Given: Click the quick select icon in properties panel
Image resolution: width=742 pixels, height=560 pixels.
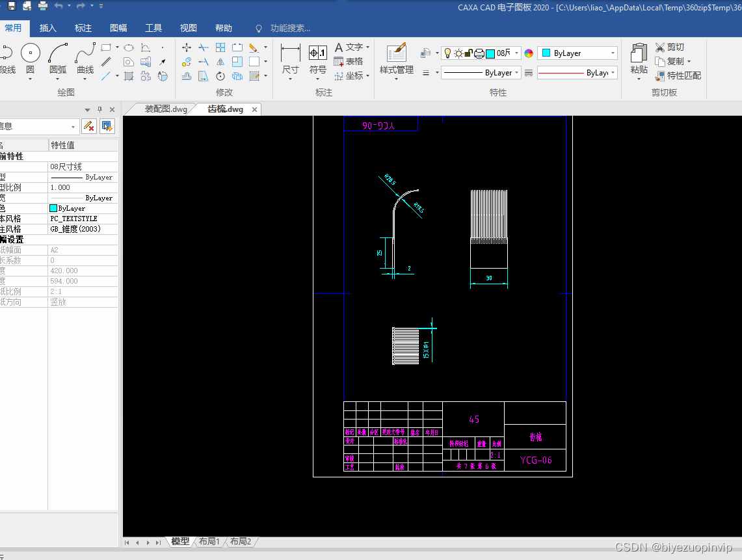Looking at the screenshot, I should click(x=107, y=126).
